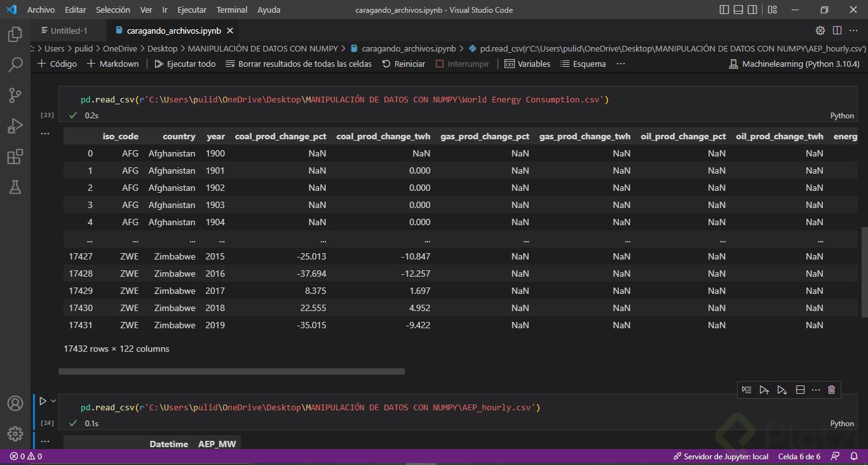The image size is (868, 465).
Task: Open the Run and Debug view
Action: click(x=15, y=126)
